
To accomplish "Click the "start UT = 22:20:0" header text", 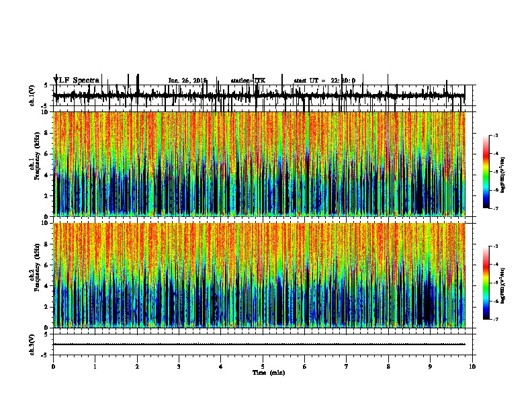I will click(324, 81).
